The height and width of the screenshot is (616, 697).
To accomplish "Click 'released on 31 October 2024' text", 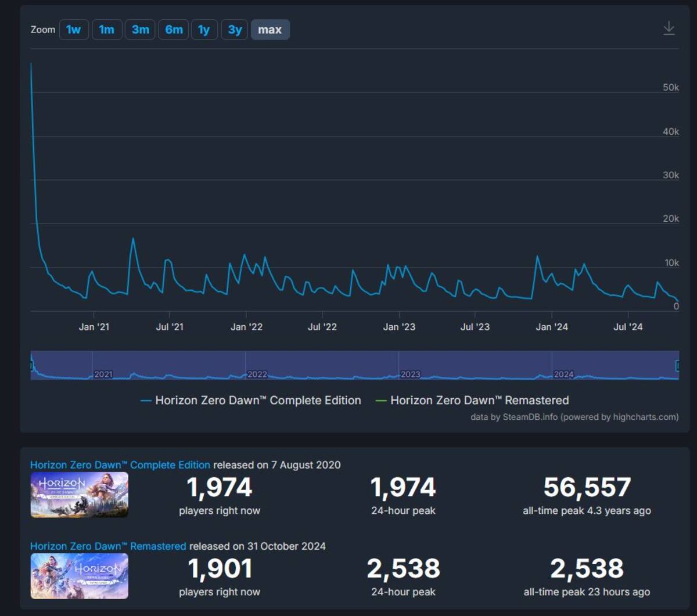I will click(x=257, y=546).
